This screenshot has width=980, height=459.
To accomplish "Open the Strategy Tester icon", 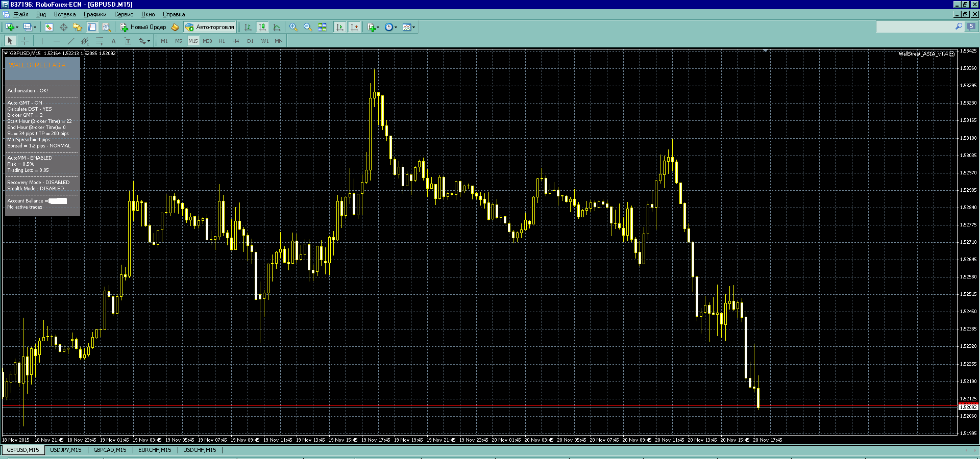I will pos(106,27).
